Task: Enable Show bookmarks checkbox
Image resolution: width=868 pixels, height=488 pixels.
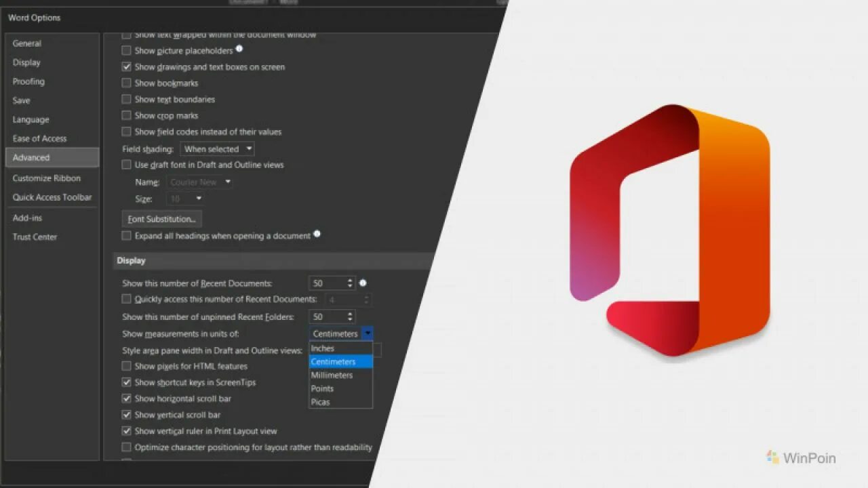Action: [x=126, y=83]
